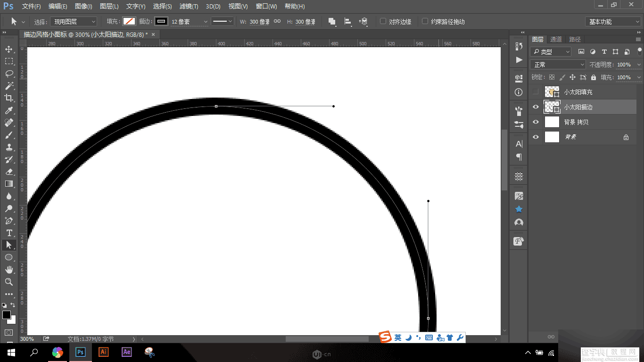The width and height of the screenshot is (644, 362).
Task: Click the 填充 fill color swatch
Action: click(129, 21)
